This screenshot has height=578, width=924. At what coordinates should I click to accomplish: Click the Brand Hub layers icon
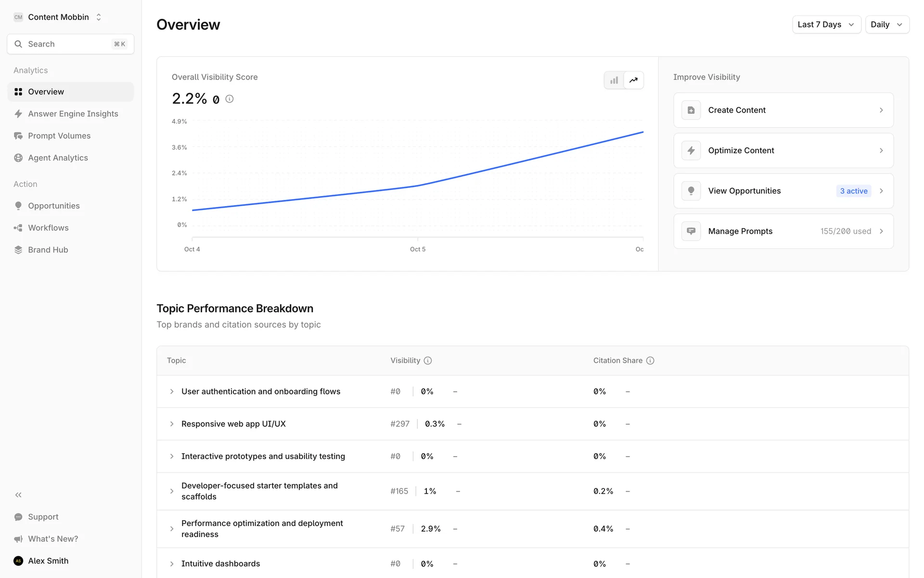pos(18,250)
